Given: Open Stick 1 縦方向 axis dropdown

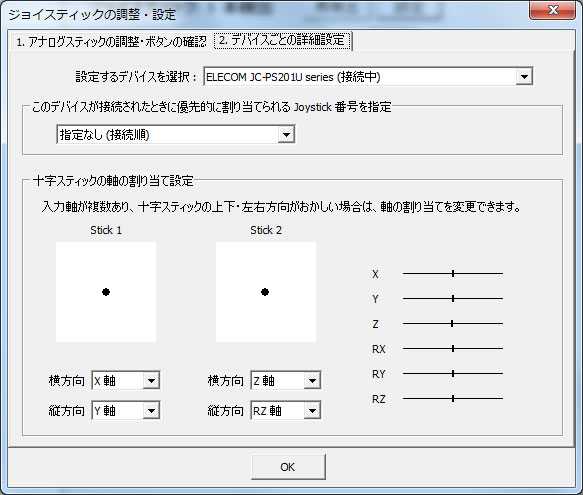Looking at the screenshot, I should [126, 411].
